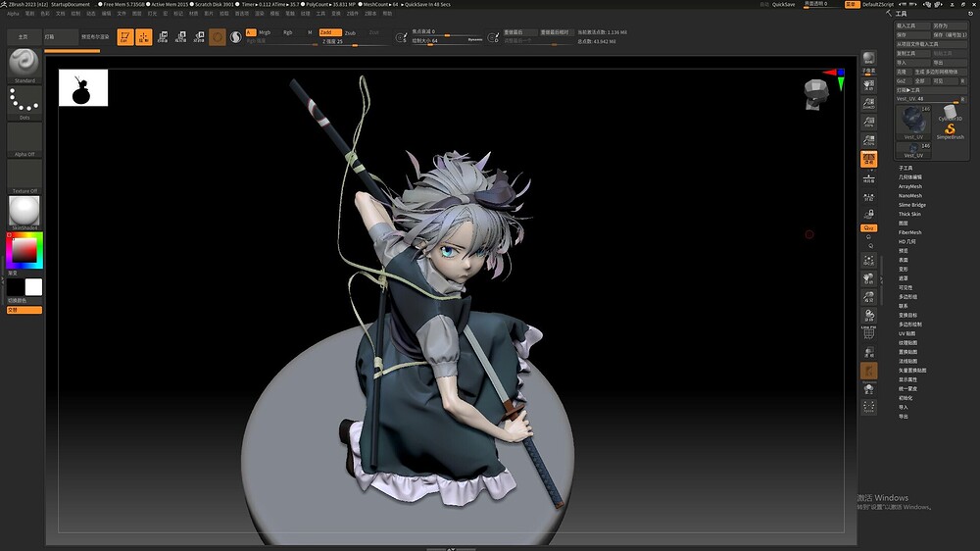980x551 pixels.
Task: Select the white main color swatch
Action: coord(33,287)
